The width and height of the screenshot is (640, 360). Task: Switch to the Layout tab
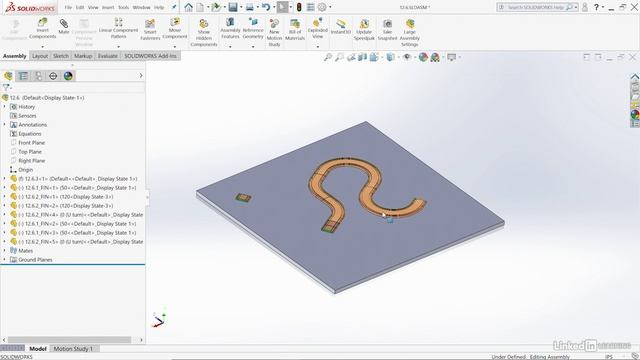click(40, 56)
